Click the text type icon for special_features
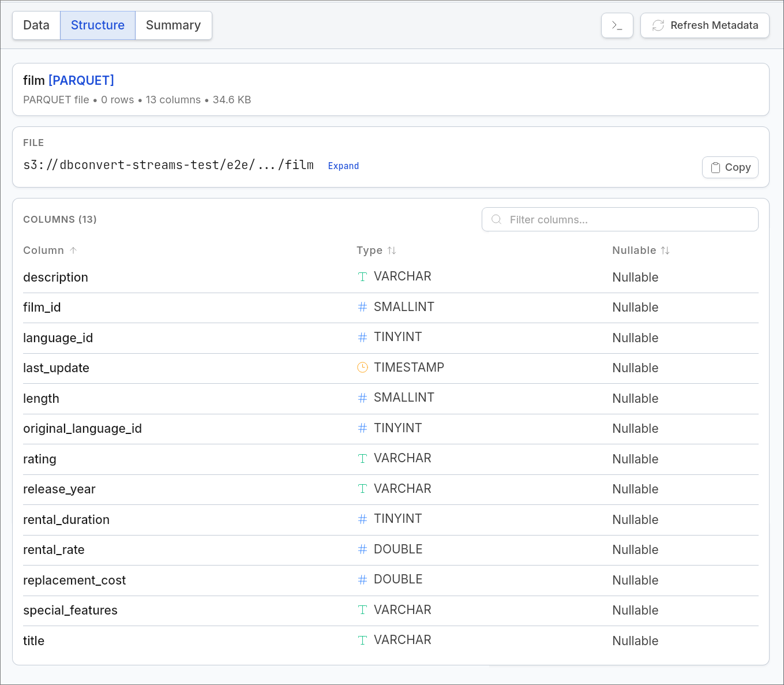The height and width of the screenshot is (685, 784). coord(362,610)
